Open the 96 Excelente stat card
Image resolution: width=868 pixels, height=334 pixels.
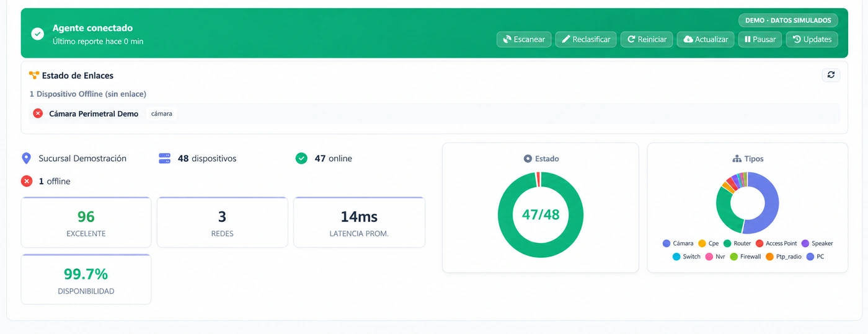coord(86,222)
